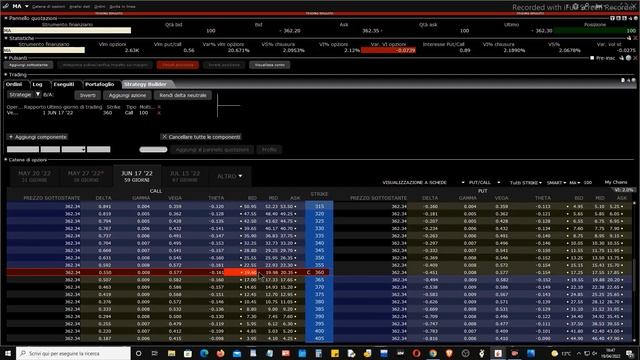Select the Strategy Builder tab
640x360 pixels.
[145, 84]
